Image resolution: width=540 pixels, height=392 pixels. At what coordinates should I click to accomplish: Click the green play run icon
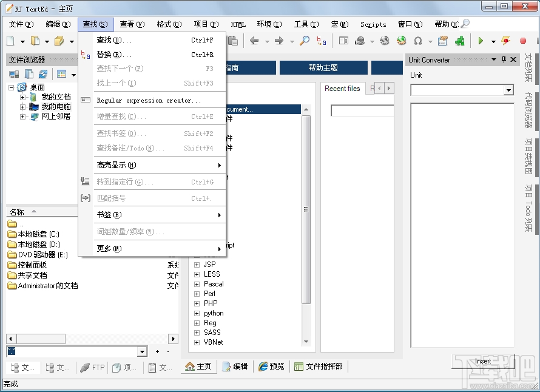pyautogui.click(x=481, y=41)
